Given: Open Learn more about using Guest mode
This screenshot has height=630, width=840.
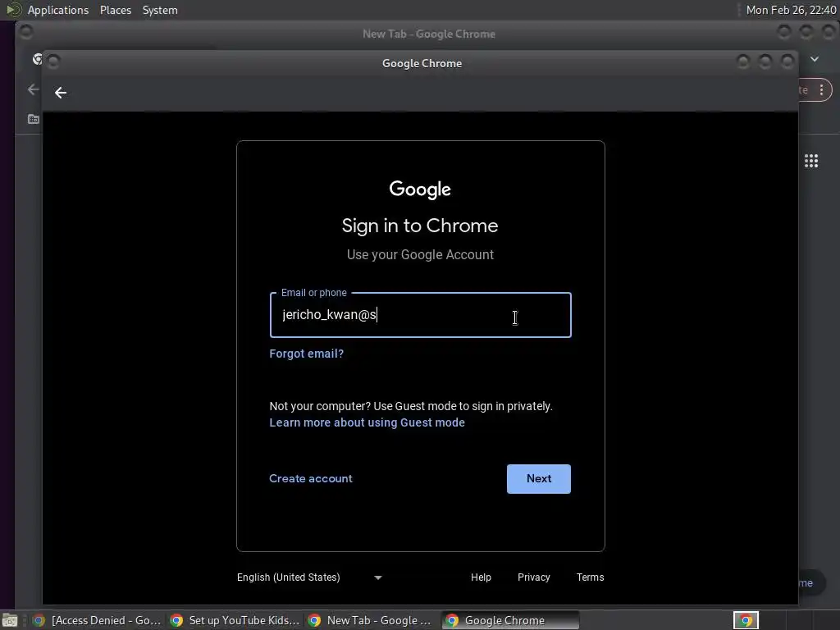Looking at the screenshot, I should pos(367,422).
